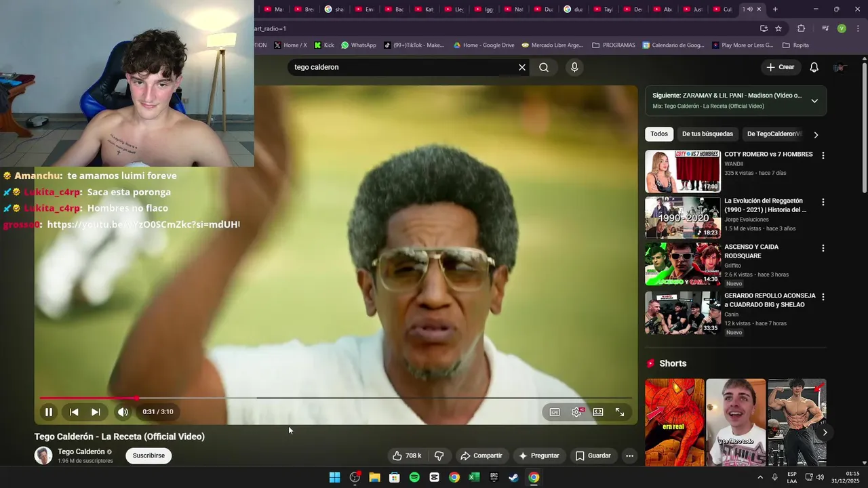Image resolution: width=868 pixels, height=488 pixels.
Task: Click the magnifier search button
Action: pyautogui.click(x=544, y=67)
